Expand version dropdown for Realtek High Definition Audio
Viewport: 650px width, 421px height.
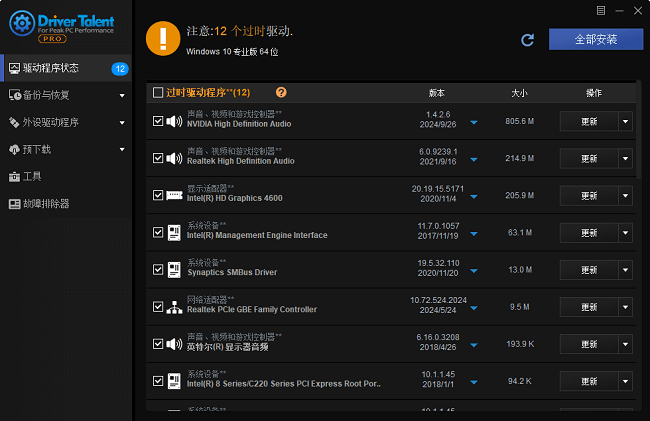[x=474, y=160]
